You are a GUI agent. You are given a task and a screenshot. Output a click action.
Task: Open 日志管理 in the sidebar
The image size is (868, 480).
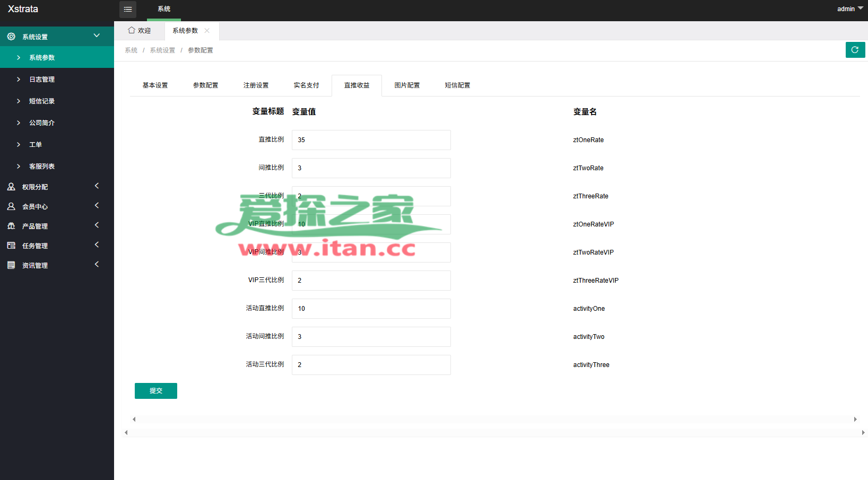42,80
